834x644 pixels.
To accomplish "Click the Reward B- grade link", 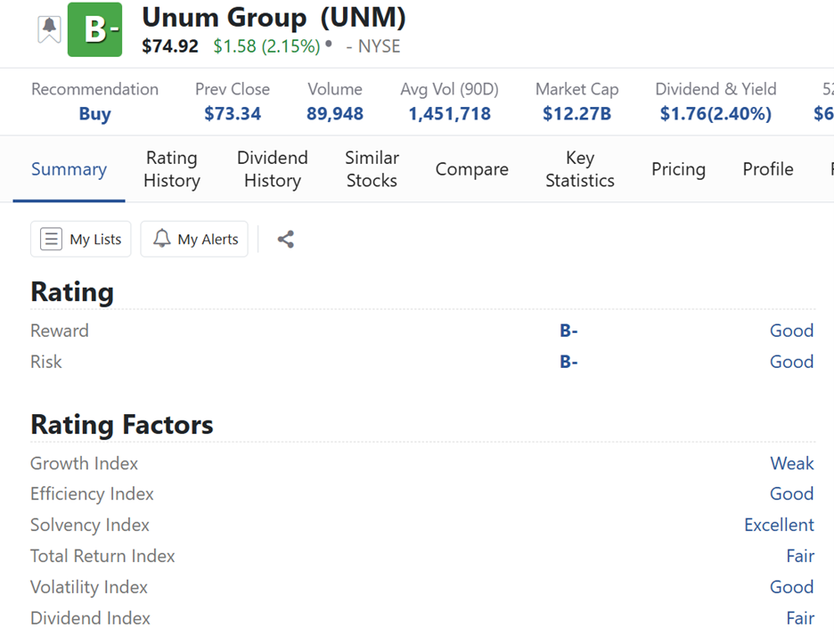I will pos(568,330).
